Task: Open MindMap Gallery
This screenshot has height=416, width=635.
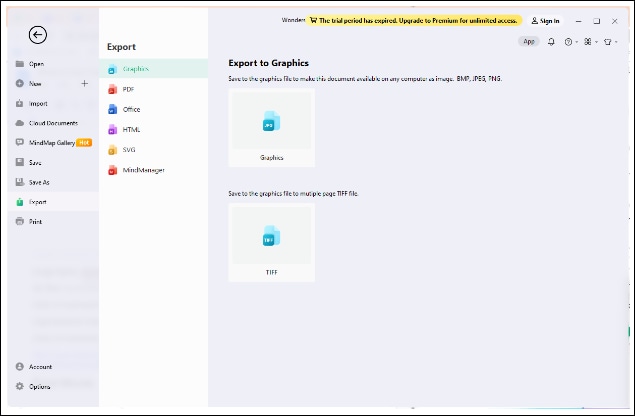Action: click(53, 143)
